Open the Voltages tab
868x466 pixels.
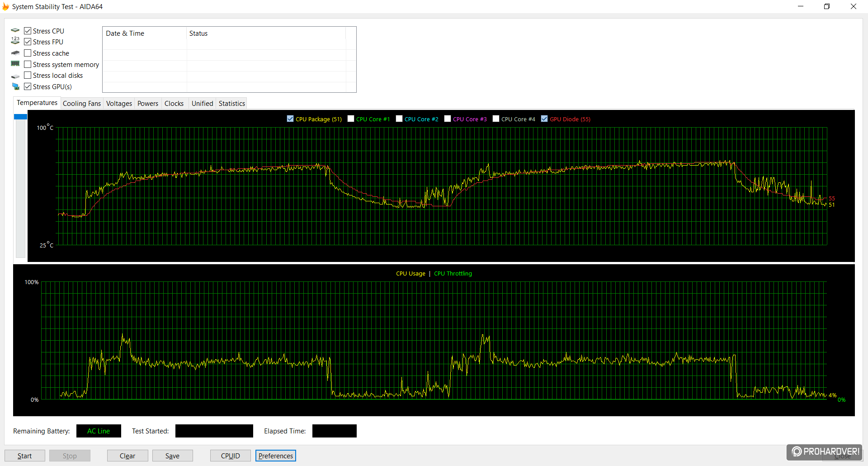[119, 104]
